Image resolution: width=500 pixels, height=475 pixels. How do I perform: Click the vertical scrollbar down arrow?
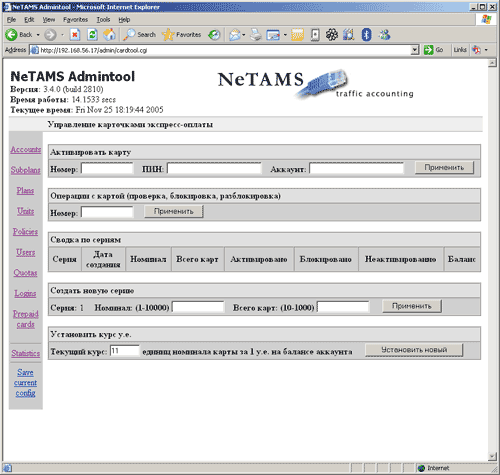point(492,456)
